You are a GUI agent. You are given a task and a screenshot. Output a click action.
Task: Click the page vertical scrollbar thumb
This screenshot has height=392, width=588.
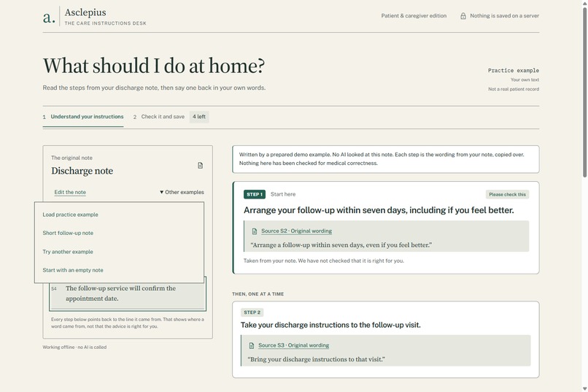point(584,92)
